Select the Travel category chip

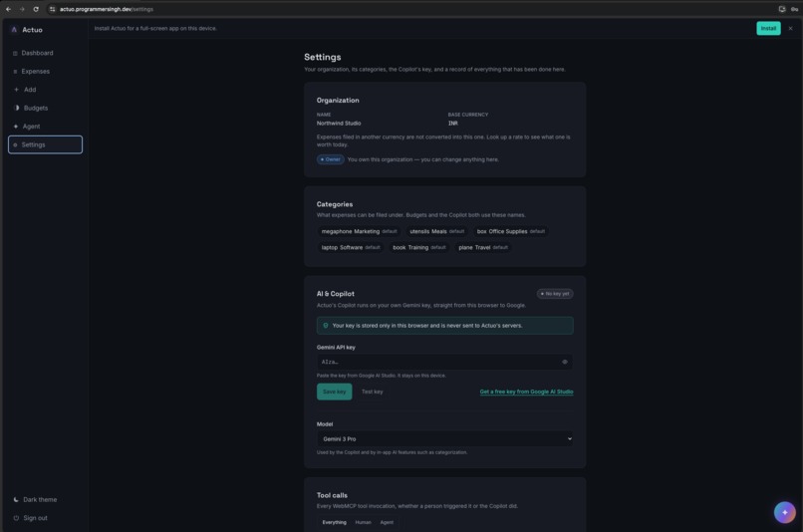pos(483,247)
